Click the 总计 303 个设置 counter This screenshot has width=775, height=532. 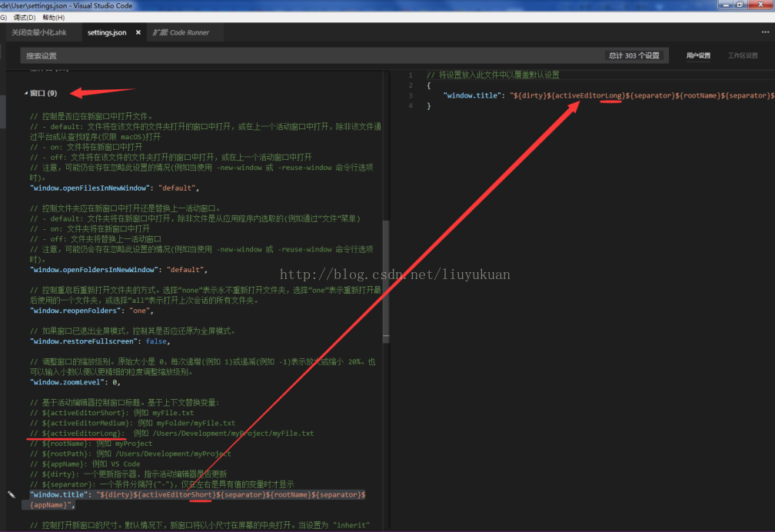point(634,55)
